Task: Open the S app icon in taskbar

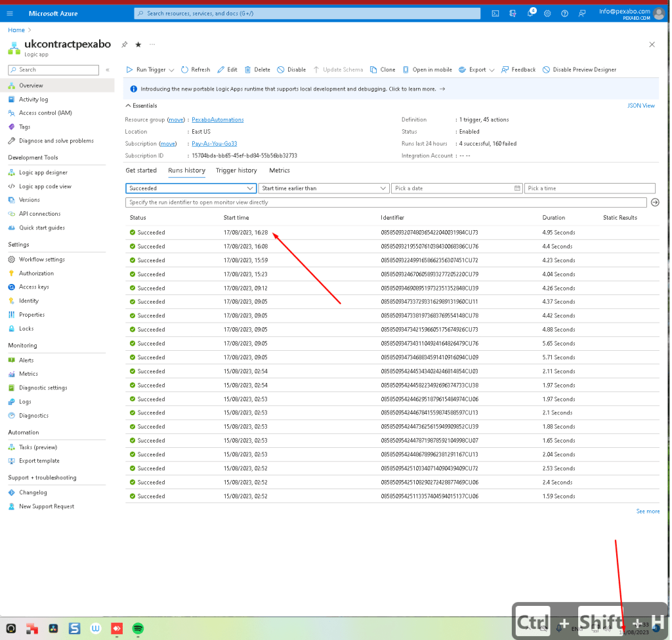Action: click(x=75, y=628)
